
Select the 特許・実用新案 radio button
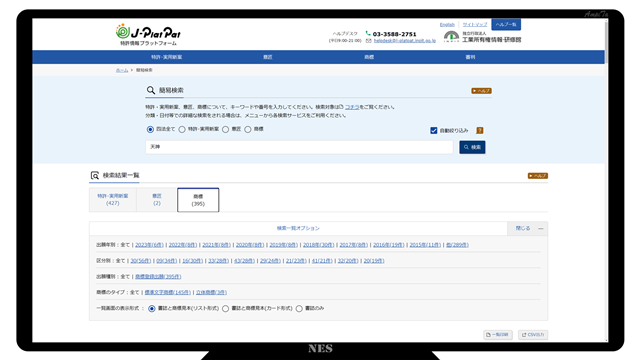point(182,129)
